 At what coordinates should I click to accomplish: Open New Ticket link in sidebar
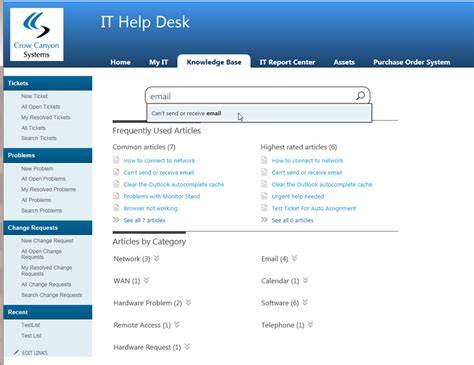(34, 96)
